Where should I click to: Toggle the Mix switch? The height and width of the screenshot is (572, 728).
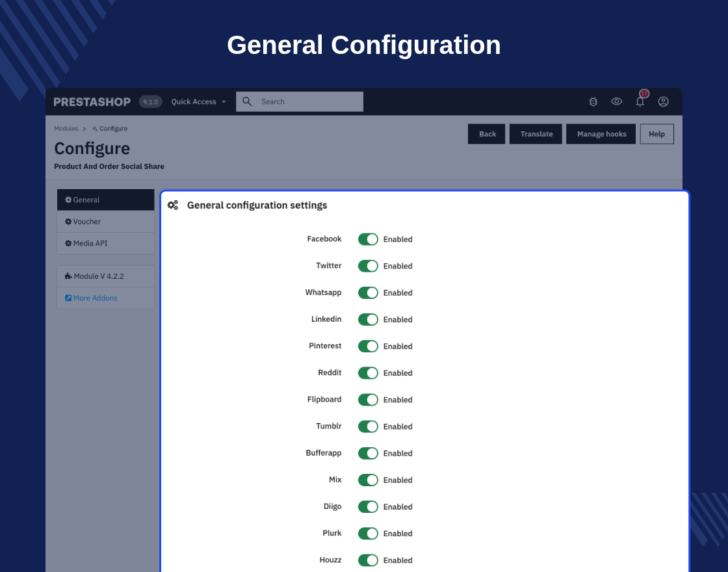[x=368, y=480]
